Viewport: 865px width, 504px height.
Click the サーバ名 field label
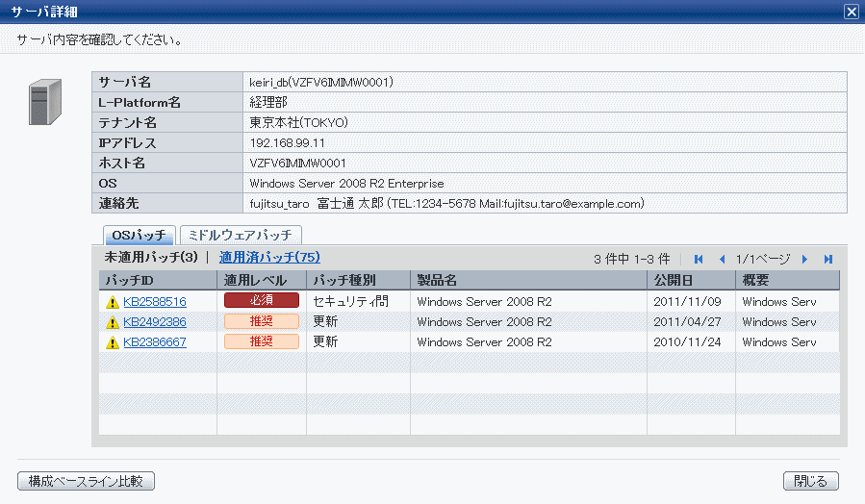125,82
